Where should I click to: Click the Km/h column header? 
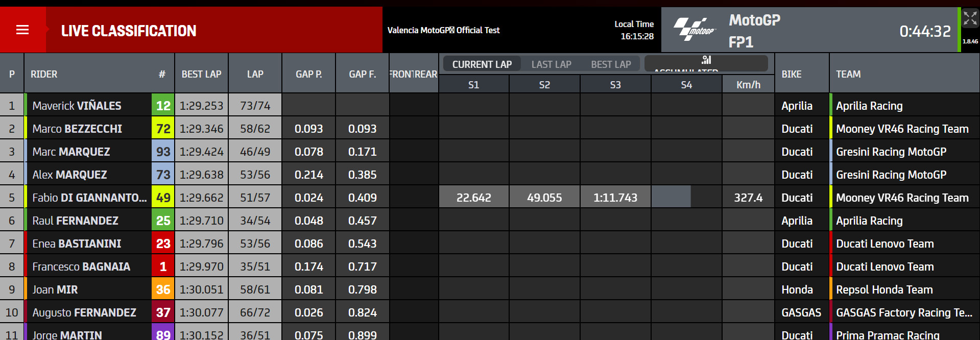[x=748, y=85]
